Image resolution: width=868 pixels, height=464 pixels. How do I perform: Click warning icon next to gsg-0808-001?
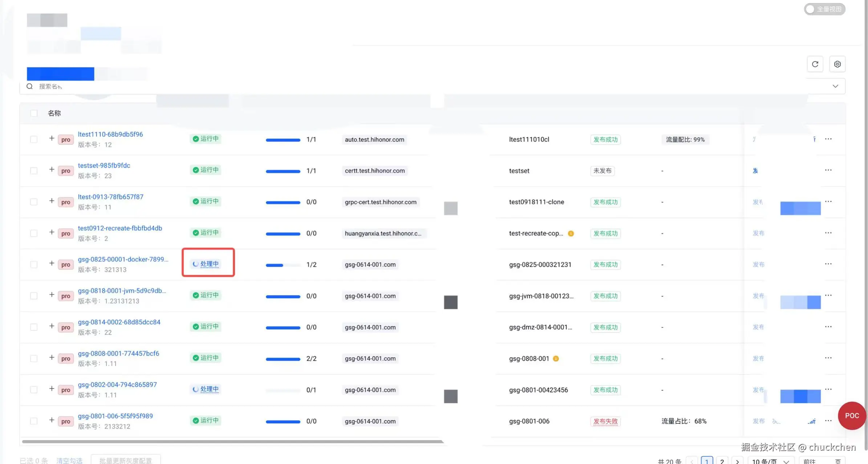556,359
